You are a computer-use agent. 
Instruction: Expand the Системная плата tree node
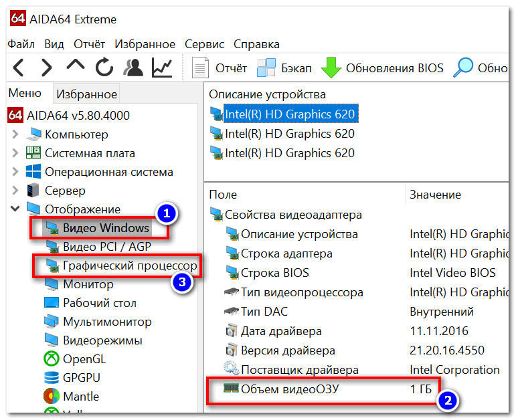[15, 153]
